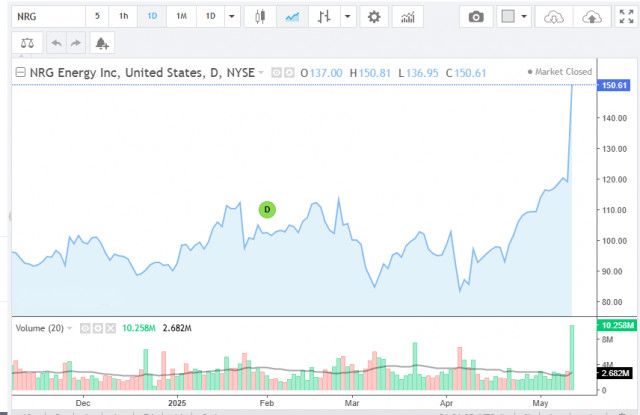Image resolution: width=640 pixels, height=415 pixels.
Task: Open the bar style dropdown arrow
Action: [348, 17]
